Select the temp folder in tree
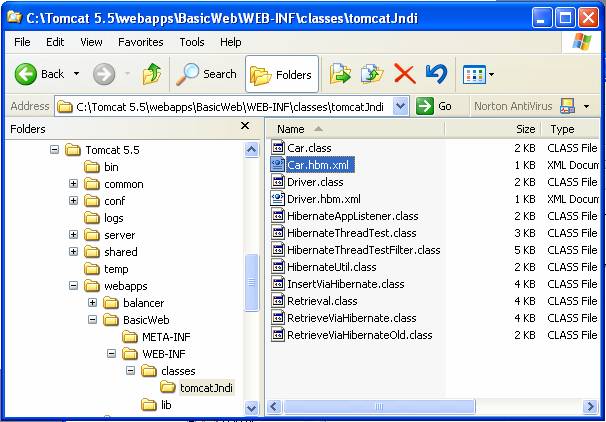Viewport: 606px width, 422px height. tap(106, 269)
